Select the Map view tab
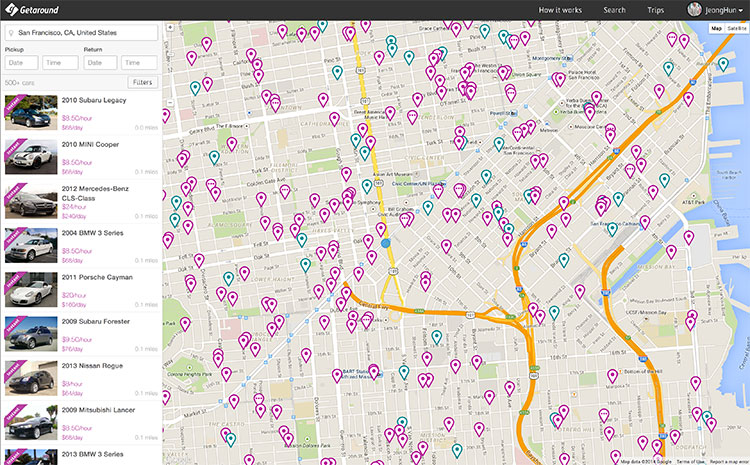 tap(717, 29)
